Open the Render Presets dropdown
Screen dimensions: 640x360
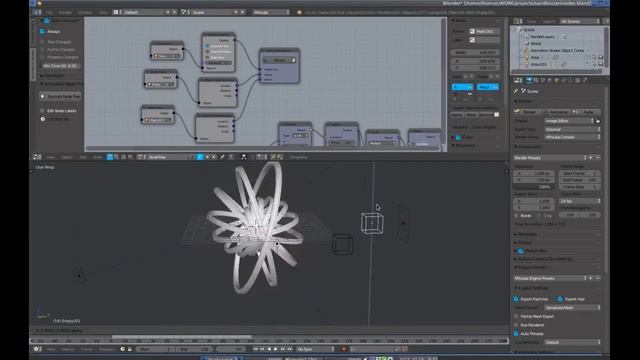tap(550, 158)
